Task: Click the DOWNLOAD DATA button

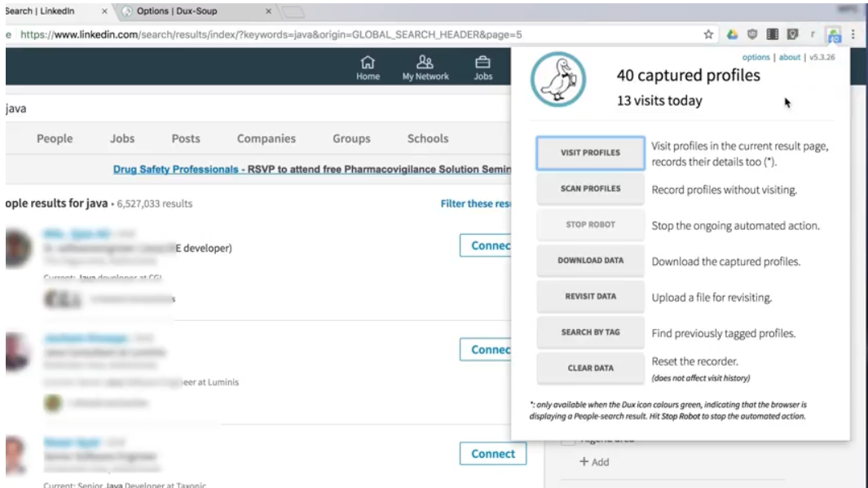Action: click(590, 261)
